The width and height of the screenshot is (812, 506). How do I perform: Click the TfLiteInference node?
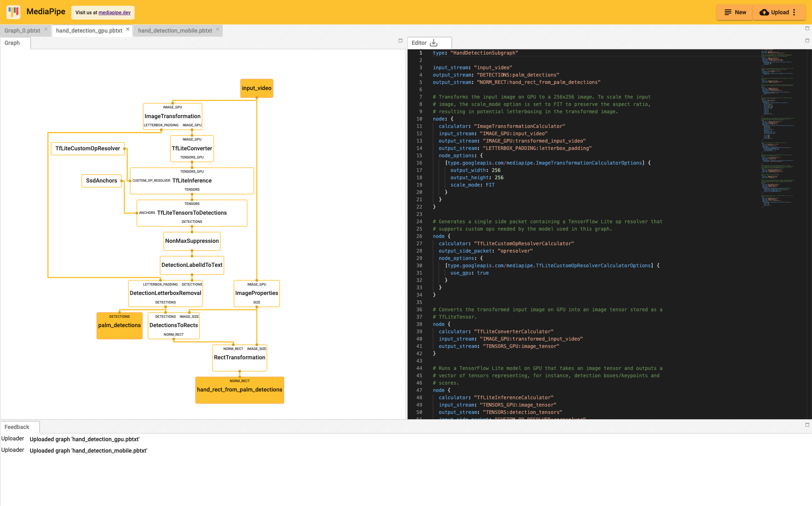click(192, 180)
